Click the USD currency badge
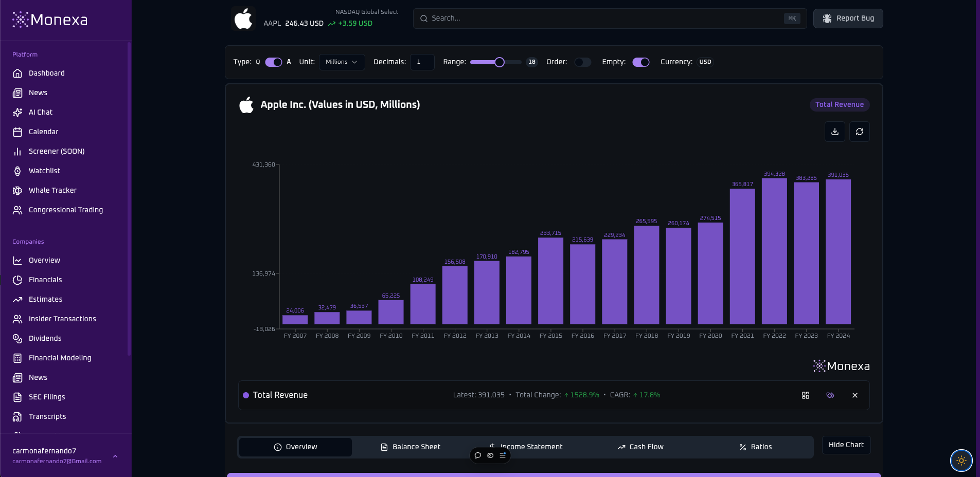This screenshot has width=980, height=477. pyautogui.click(x=705, y=62)
